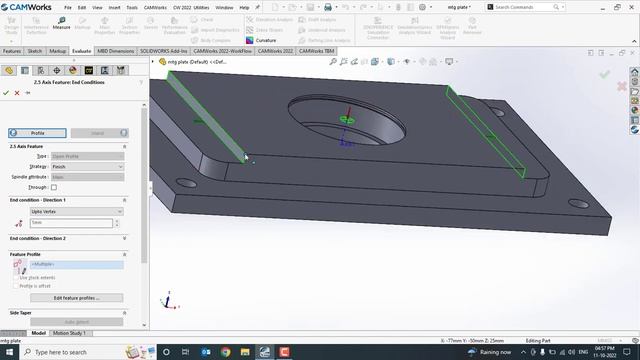640x360 pixels.
Task: Accept feature with green checkmark in panel
Action: [x=6, y=93]
